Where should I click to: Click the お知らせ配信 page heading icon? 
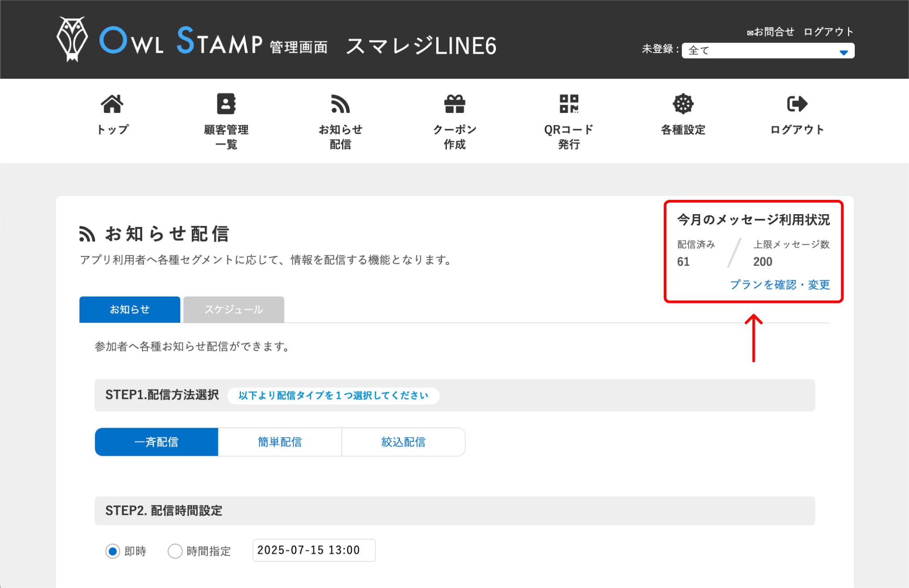click(87, 234)
